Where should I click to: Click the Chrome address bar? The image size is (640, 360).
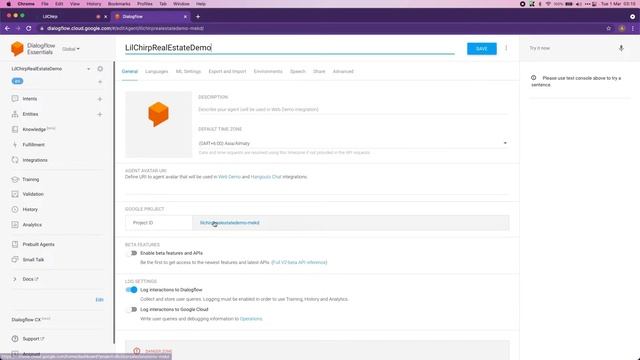[x=320, y=28]
